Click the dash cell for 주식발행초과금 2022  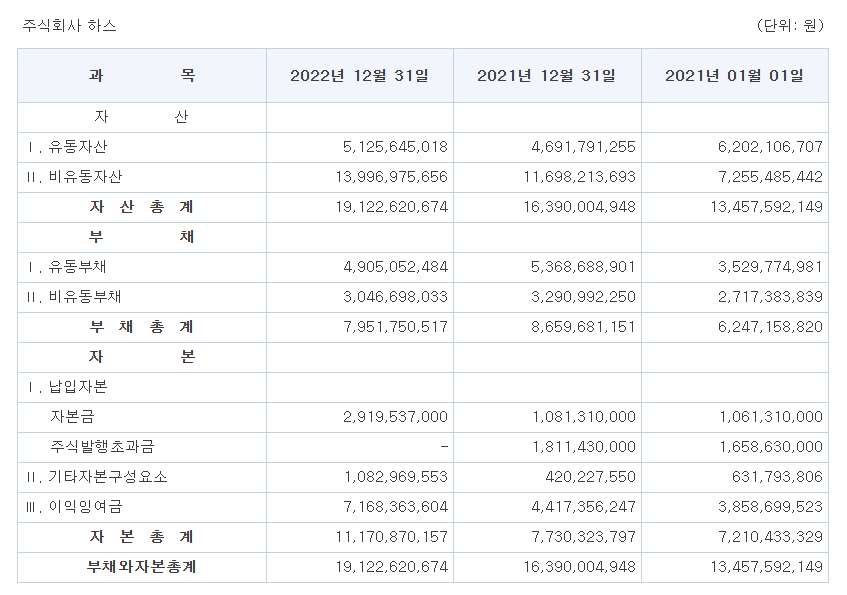444,447
